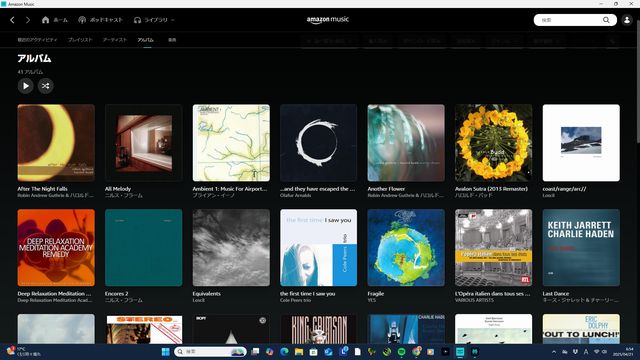The image size is (640, 360).
Task: Open the user profile icon
Action: (627, 20)
